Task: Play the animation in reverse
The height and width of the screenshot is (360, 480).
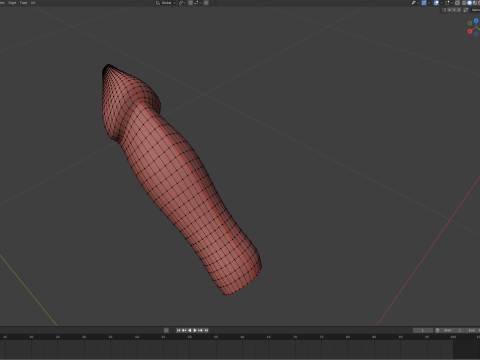Action: click(190, 330)
